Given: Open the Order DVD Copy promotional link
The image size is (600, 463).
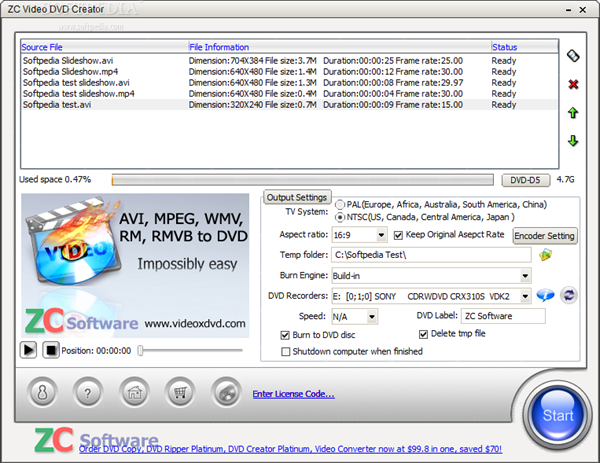Looking at the screenshot, I should click(x=290, y=449).
